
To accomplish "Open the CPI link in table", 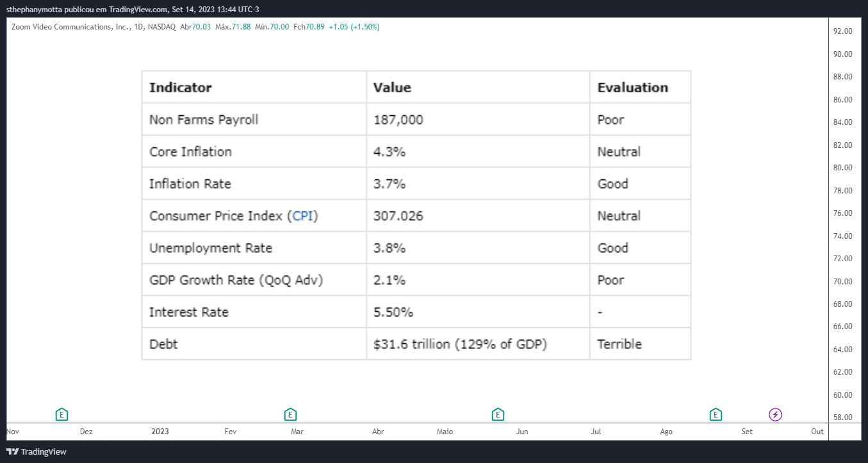I will [x=304, y=216].
